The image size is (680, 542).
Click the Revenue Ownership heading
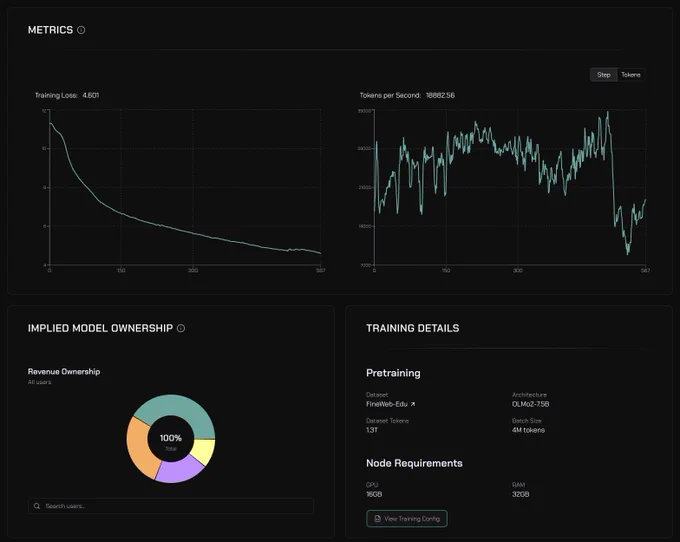(x=64, y=372)
